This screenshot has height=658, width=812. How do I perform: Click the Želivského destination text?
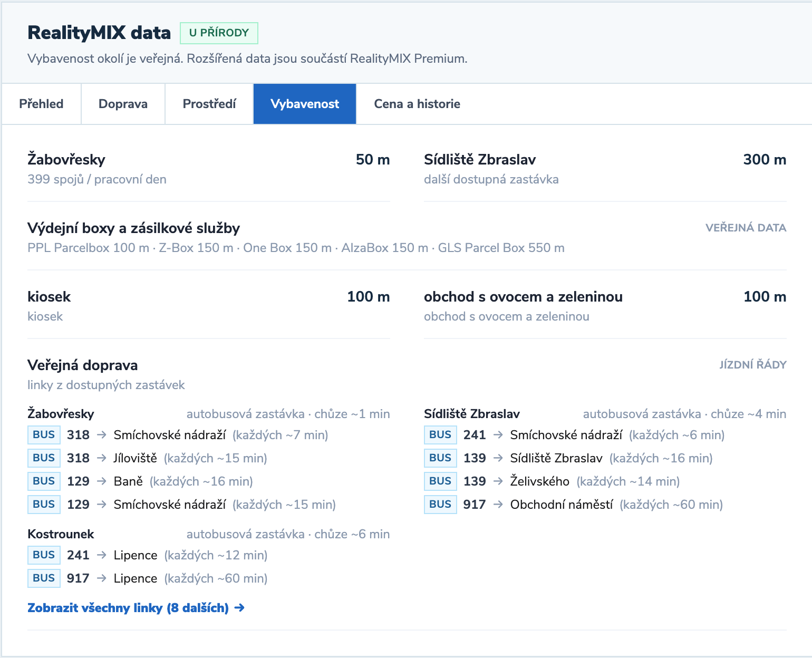tap(540, 481)
